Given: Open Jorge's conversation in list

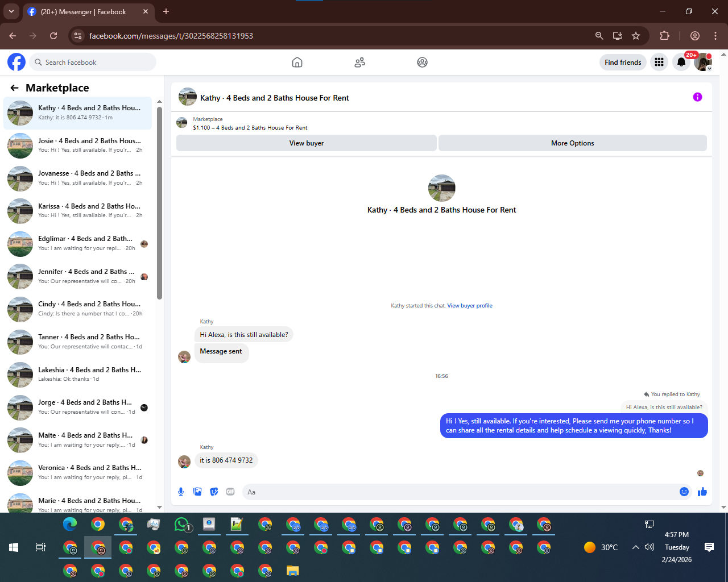Looking at the screenshot, I should pos(78,408).
